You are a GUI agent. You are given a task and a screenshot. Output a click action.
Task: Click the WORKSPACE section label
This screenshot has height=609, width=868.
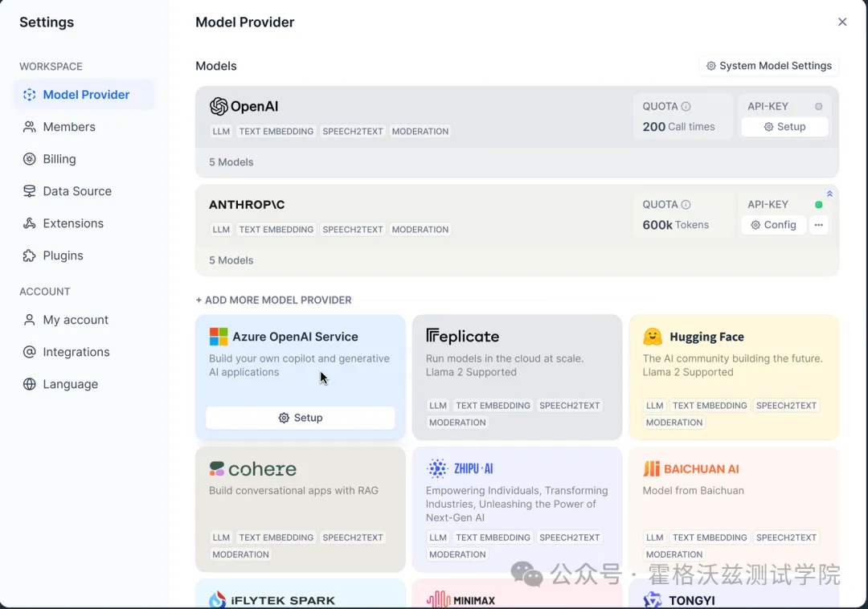[51, 67]
